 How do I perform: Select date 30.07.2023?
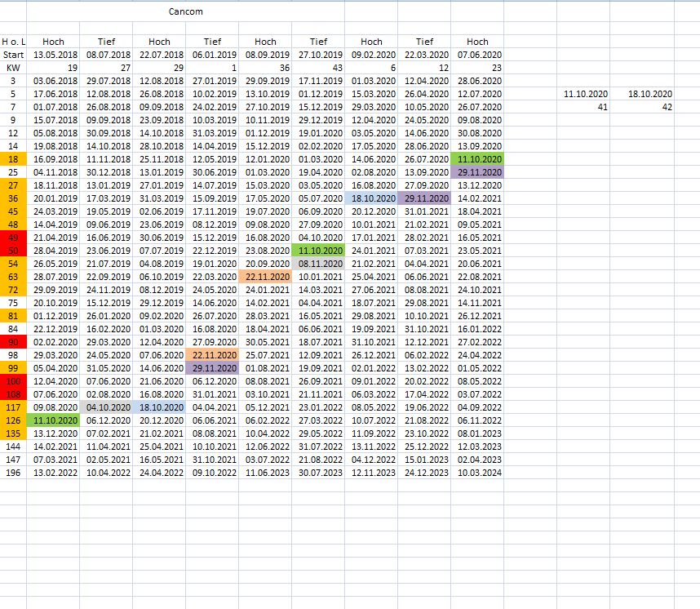point(318,473)
